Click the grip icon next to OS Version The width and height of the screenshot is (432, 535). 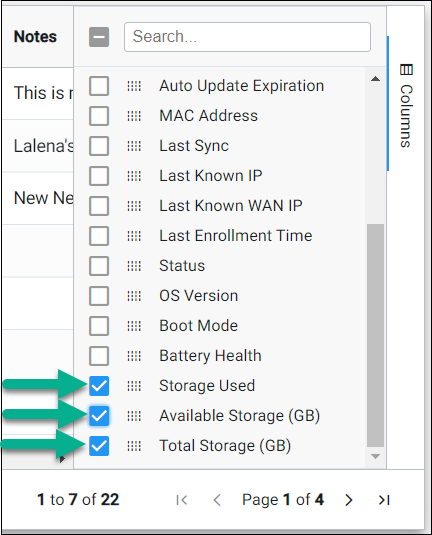coord(134,296)
